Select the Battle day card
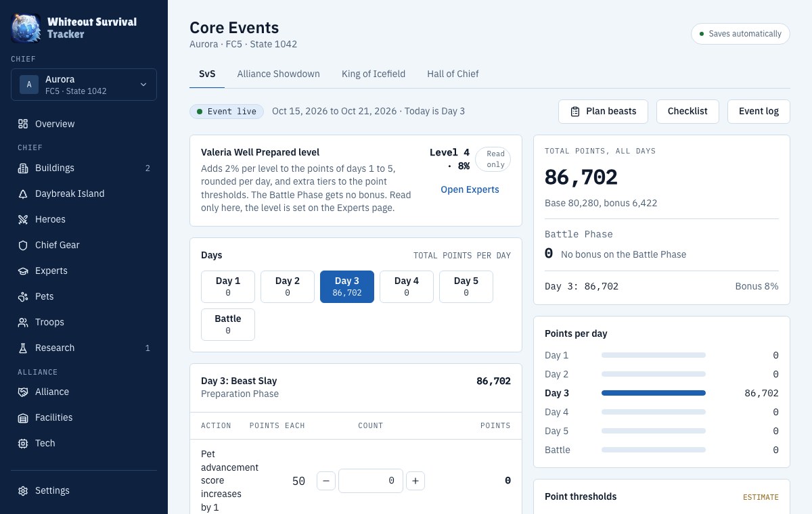 point(228,324)
